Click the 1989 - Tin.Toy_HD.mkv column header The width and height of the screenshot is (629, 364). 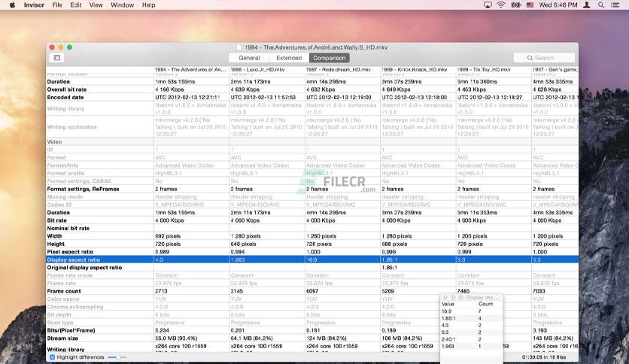[494, 69]
